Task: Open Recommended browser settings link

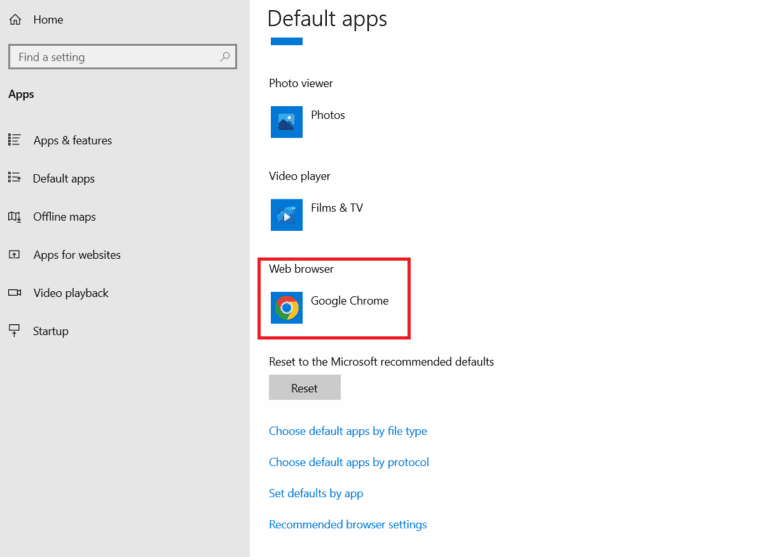Action: pos(348,524)
